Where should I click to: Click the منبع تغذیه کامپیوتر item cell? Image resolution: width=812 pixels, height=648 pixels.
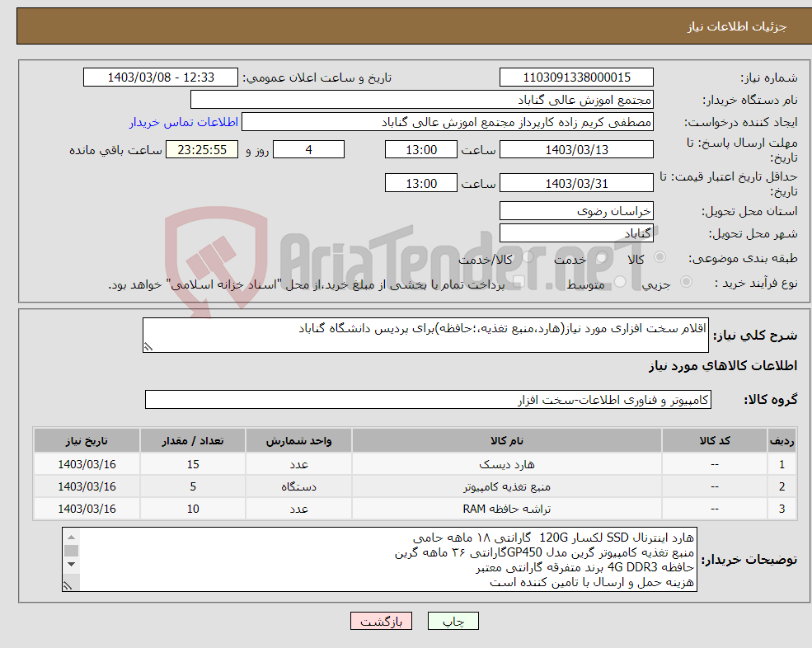[x=506, y=486]
